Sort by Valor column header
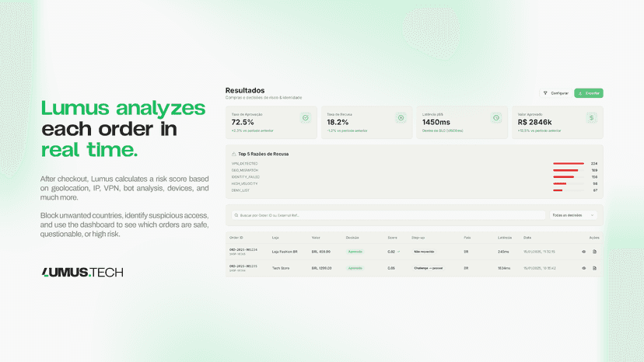 click(316, 238)
